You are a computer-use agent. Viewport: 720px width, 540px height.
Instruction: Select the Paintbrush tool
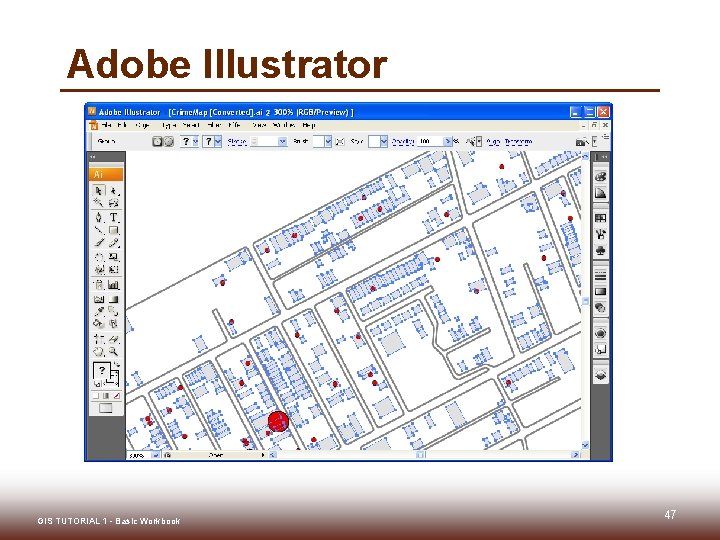[x=98, y=242]
